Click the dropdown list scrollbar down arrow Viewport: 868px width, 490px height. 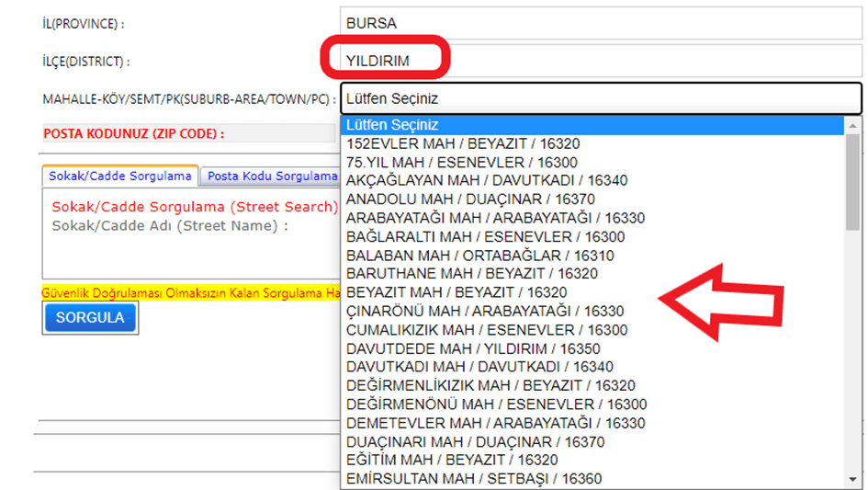coord(853,479)
